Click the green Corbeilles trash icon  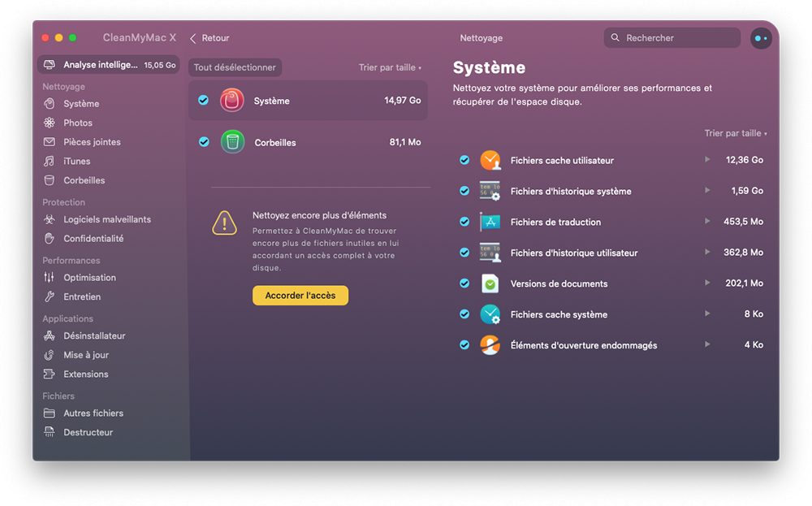point(232,142)
